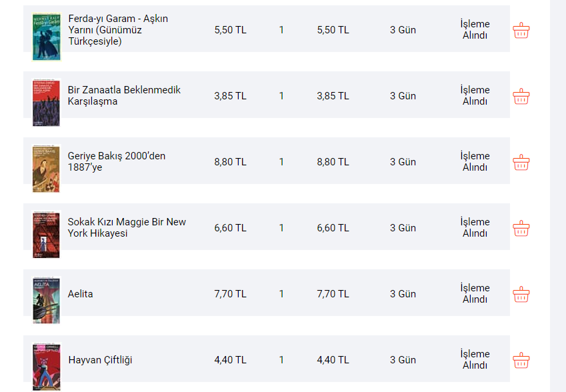Viewport: 566px width, 392px height.
Task: Open Sokak Kızı Maggie cover thumbnail
Action: (x=46, y=235)
